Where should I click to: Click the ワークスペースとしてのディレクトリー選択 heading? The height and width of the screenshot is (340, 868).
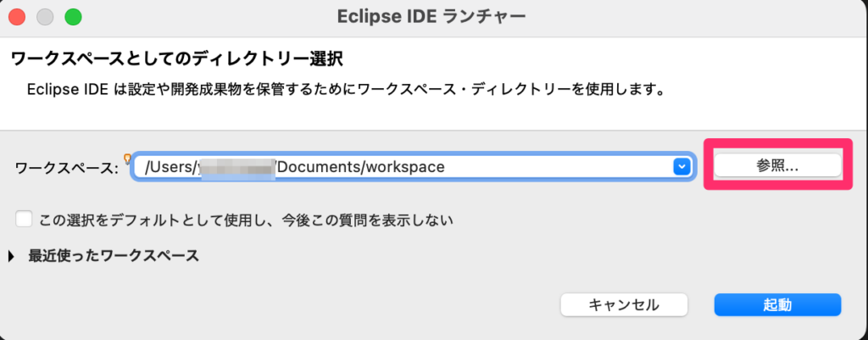point(176,59)
